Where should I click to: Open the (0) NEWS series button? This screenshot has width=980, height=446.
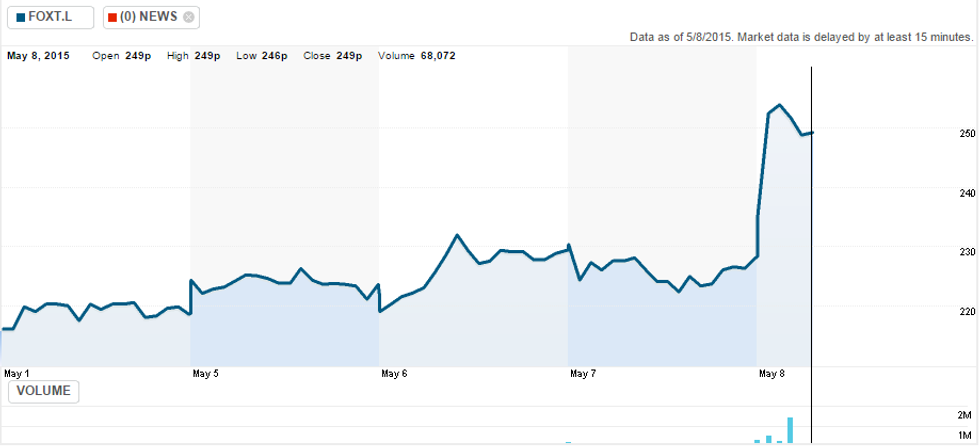151,17
